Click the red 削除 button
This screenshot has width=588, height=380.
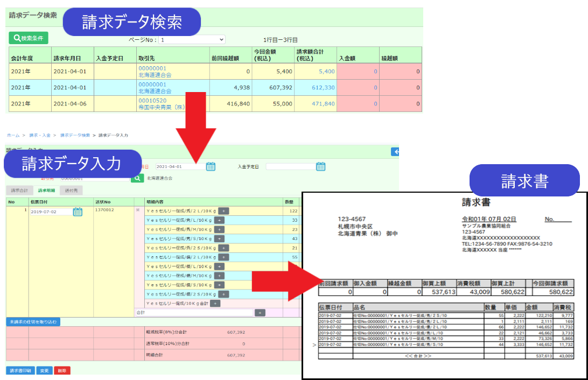coord(62,370)
